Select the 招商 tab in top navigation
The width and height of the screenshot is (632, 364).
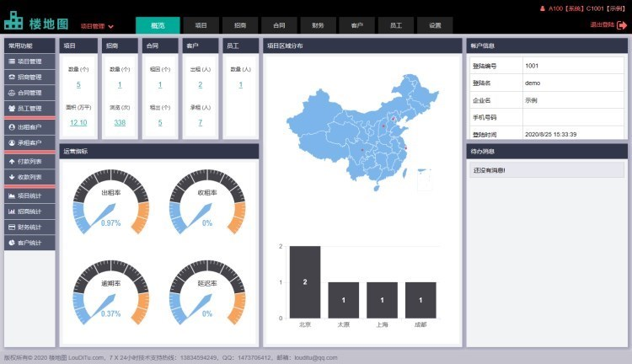click(x=240, y=26)
